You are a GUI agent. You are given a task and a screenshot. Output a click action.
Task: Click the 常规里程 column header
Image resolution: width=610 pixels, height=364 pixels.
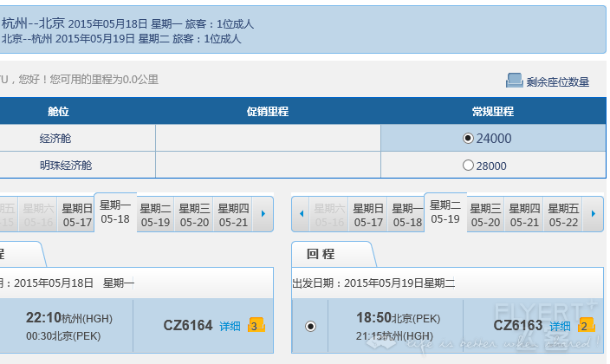click(493, 111)
